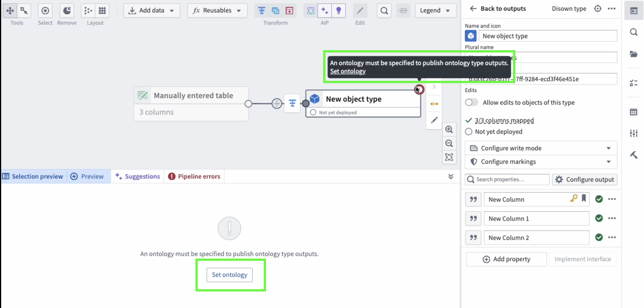This screenshot has width=644, height=308.
Task: Open the Pipeline errors tab
Action: click(194, 176)
